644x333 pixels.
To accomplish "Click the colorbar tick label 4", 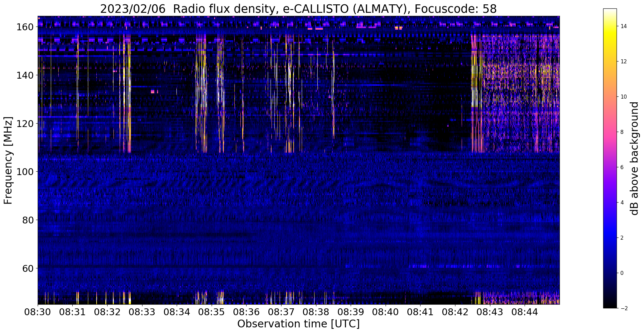I will (x=622, y=203).
